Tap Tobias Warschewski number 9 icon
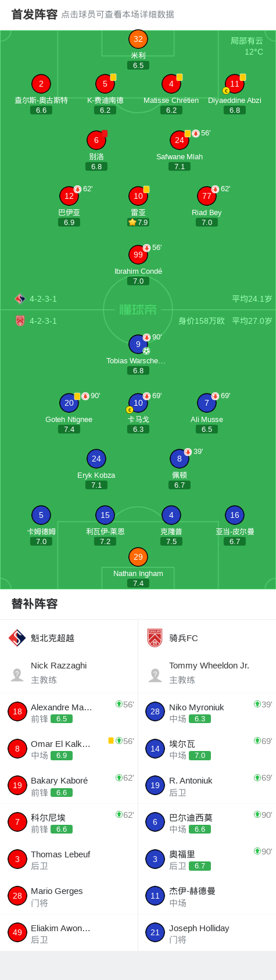276x980 pixels. click(x=138, y=344)
